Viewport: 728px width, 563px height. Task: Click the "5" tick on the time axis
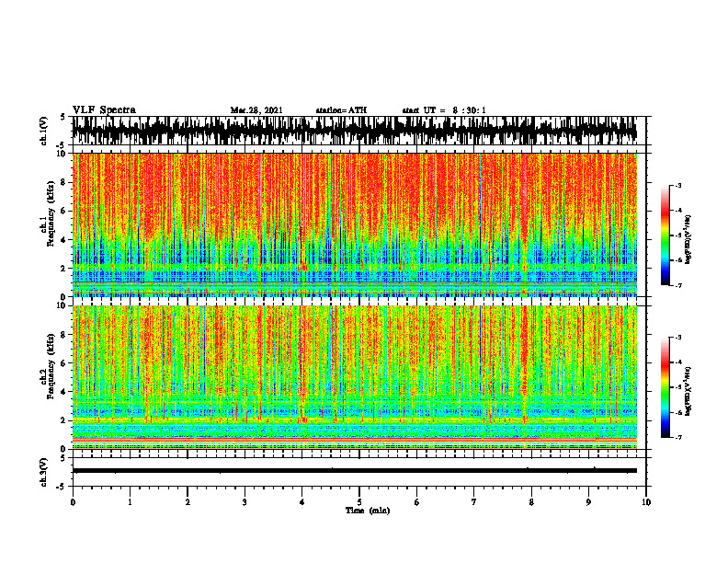coord(359,502)
